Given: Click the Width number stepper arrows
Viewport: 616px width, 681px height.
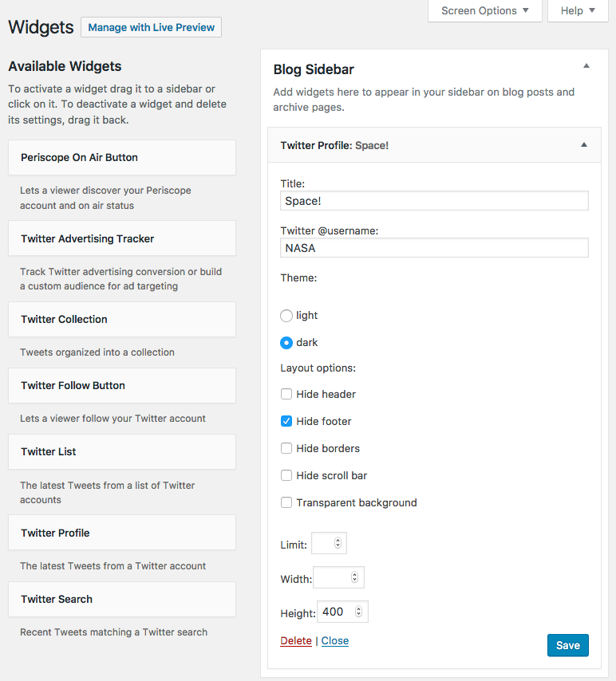Looking at the screenshot, I should coord(356,578).
